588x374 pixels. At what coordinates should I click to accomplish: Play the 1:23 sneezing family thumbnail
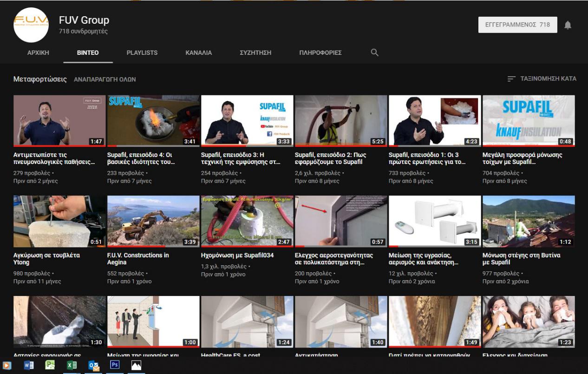tap(529, 322)
